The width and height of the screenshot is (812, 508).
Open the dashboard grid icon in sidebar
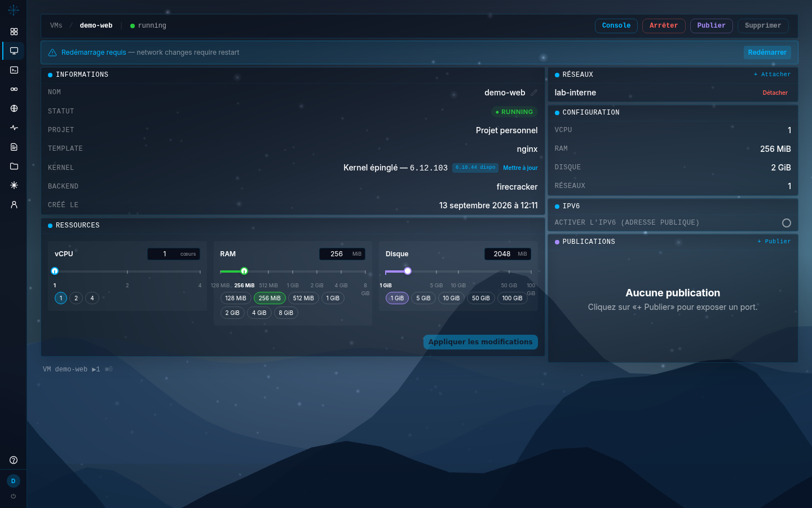[14, 32]
